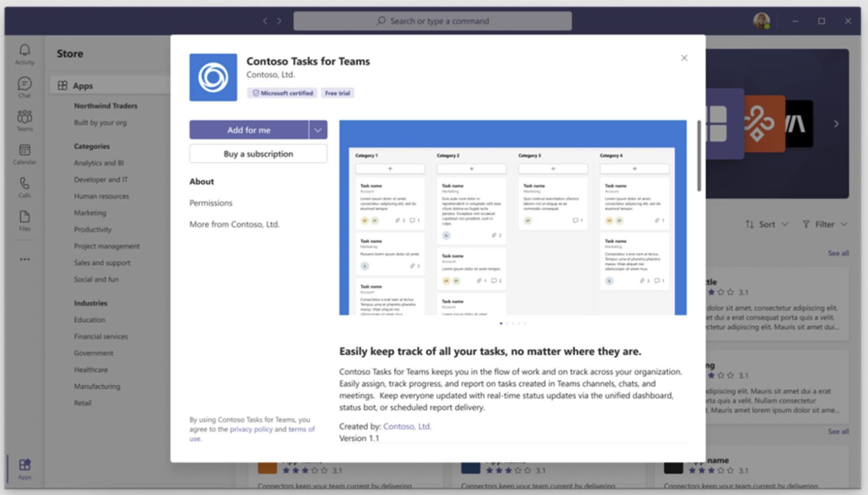
Task: Click the three-dot more apps icon
Action: (25, 259)
